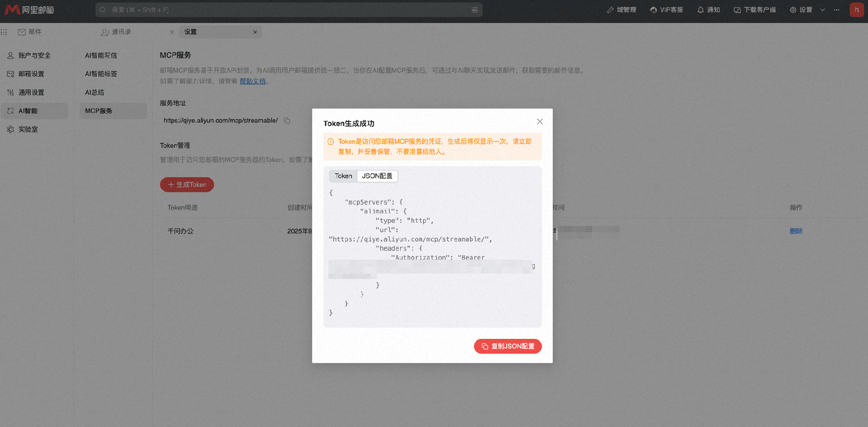Open the more options ellipsis
The width and height of the screenshot is (868, 427).
(x=837, y=10)
